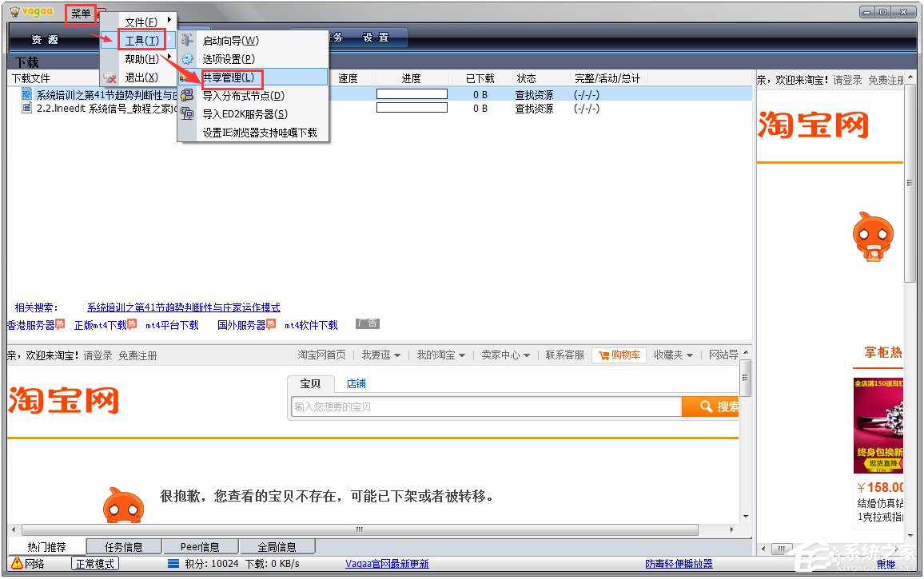Click 淘宝网首页 link
Screen dimensions: 924x579
coord(321,355)
